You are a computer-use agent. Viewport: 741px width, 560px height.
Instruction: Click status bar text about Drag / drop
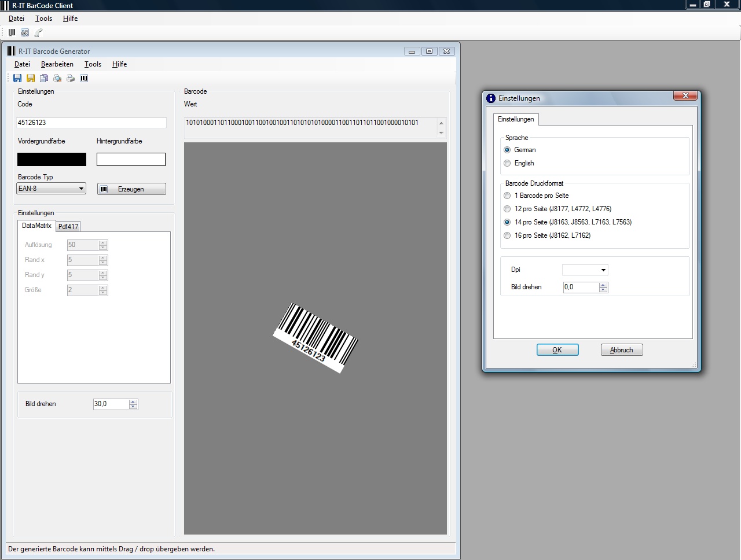coord(111,549)
